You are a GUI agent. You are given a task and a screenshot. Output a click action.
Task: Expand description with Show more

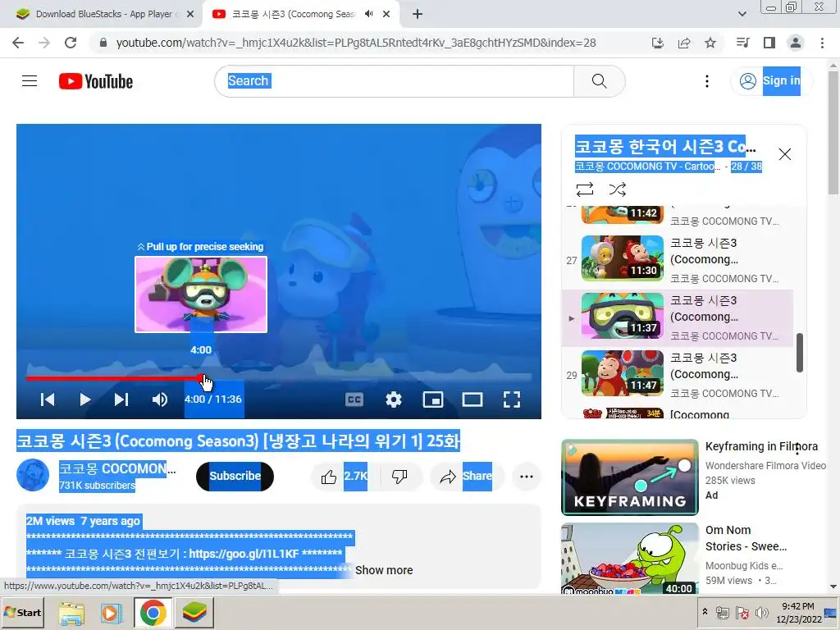click(x=384, y=570)
